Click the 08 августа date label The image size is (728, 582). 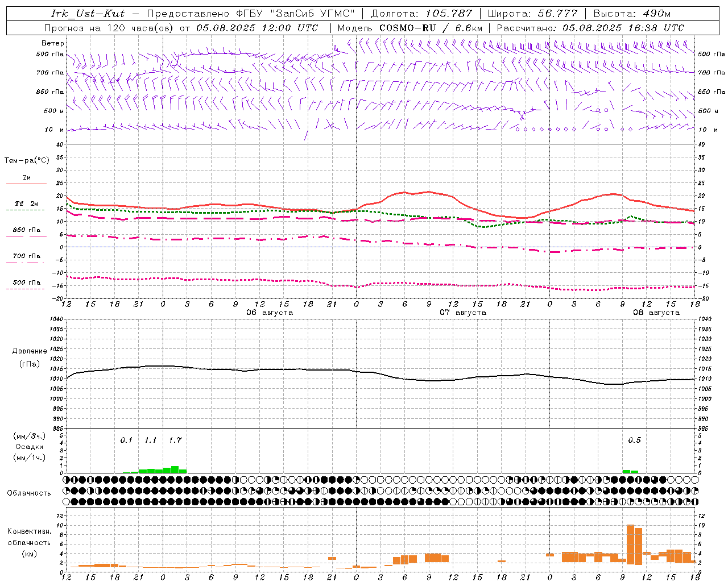pos(656,313)
